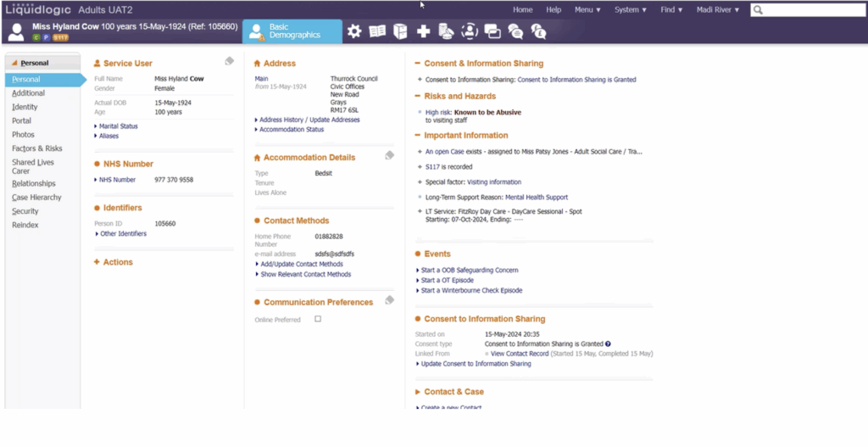The image size is (868, 447).
Task: Go to Home in the header
Action: point(522,10)
